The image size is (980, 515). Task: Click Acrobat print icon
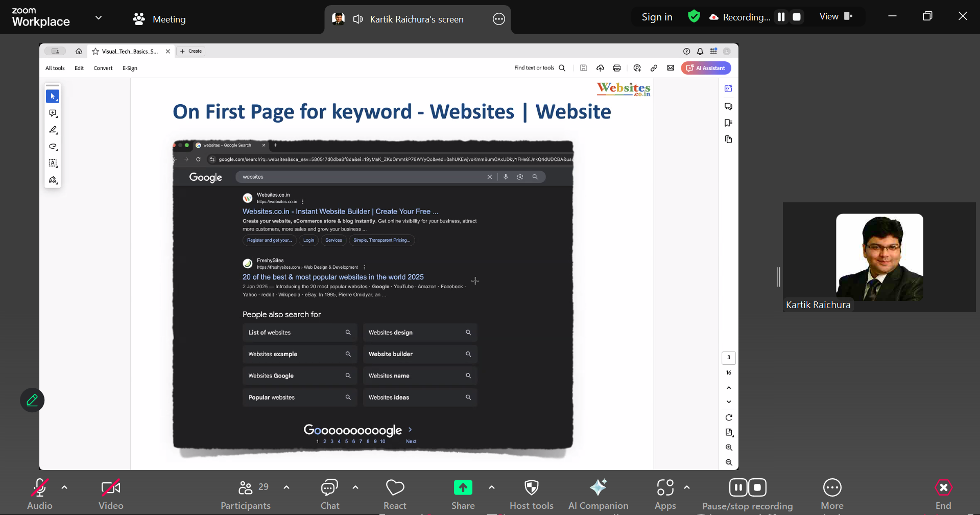(617, 68)
